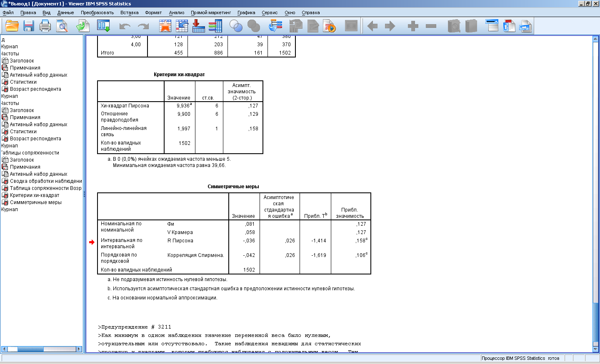Select Сводка обработки наблюдени outline item
Screen dimensions: 600x364
click(x=46, y=181)
